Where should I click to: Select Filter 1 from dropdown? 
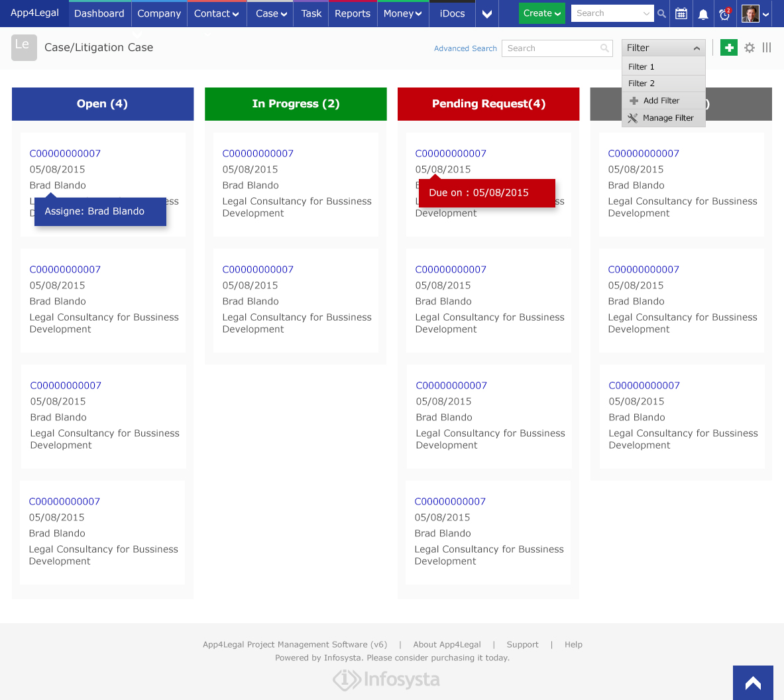click(x=663, y=67)
